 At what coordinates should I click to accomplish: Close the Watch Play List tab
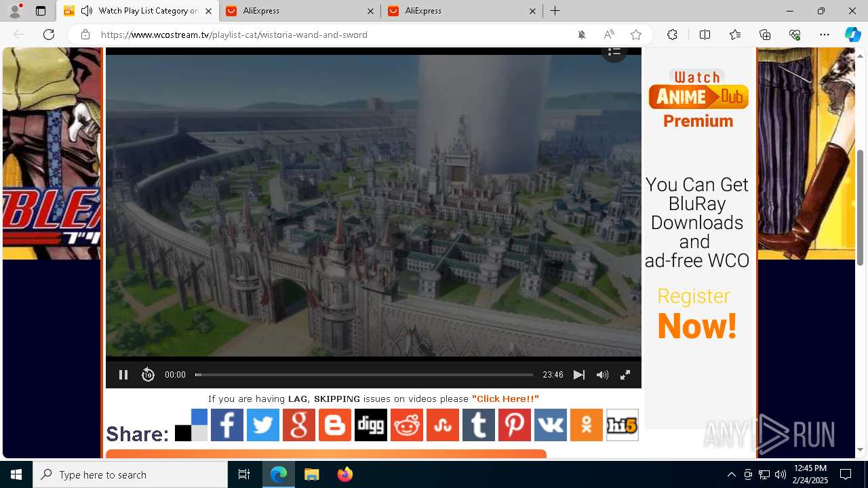[x=208, y=11]
